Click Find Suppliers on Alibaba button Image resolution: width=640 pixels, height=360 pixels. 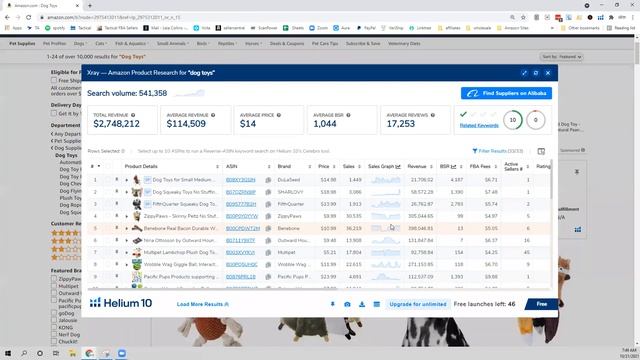[x=506, y=93]
